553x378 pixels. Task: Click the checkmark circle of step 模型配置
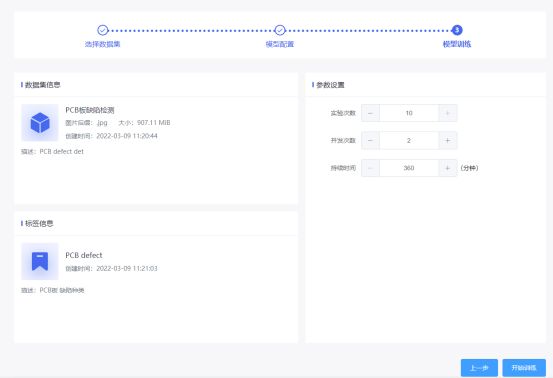point(280,30)
